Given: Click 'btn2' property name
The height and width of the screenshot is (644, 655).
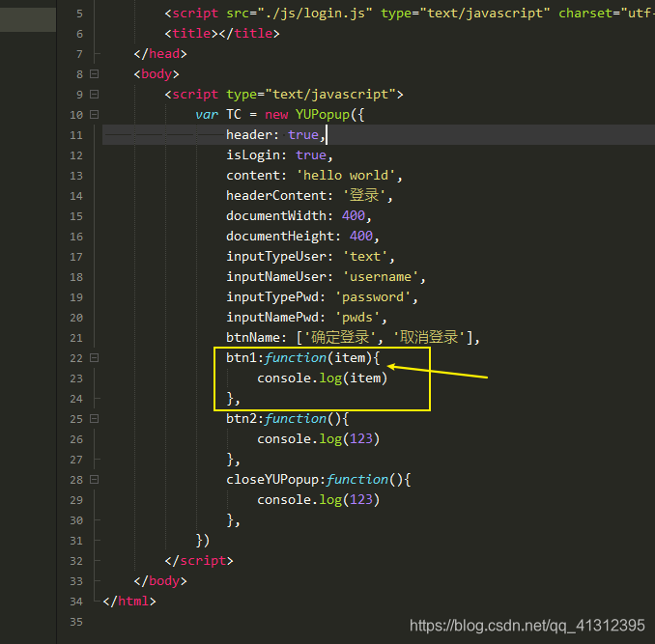Looking at the screenshot, I should pyautogui.click(x=241, y=419).
